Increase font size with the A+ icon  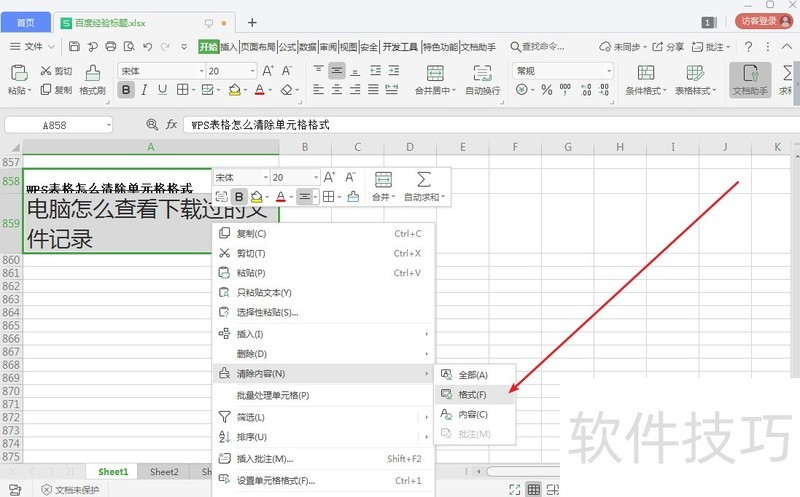(268, 70)
